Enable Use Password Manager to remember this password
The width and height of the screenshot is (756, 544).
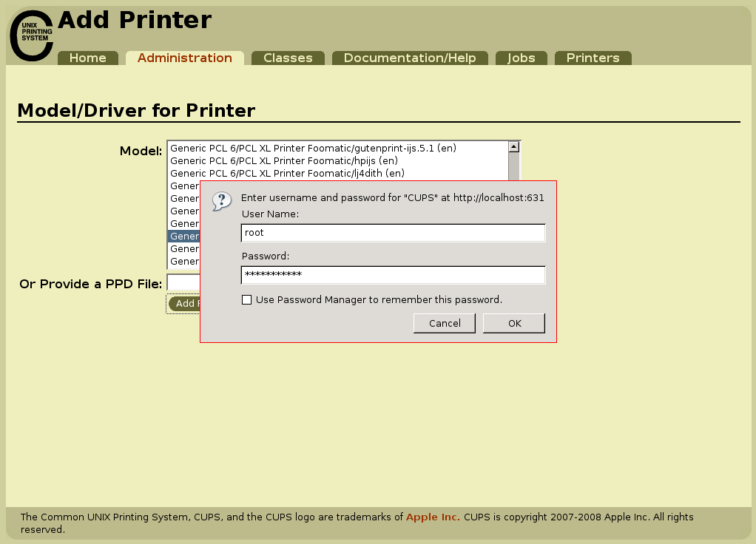click(x=248, y=299)
